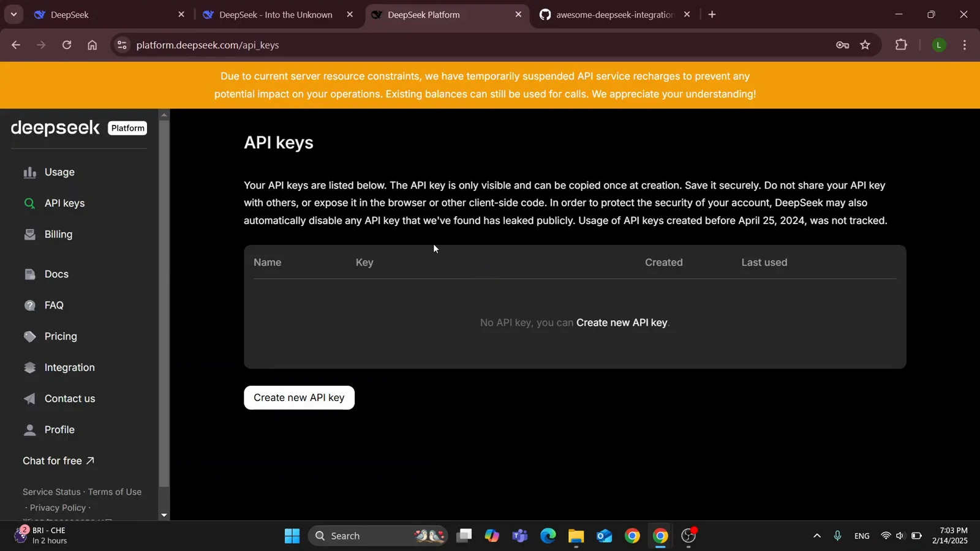
Task: Click sidebar scrollbar up arrow
Action: tap(164, 114)
